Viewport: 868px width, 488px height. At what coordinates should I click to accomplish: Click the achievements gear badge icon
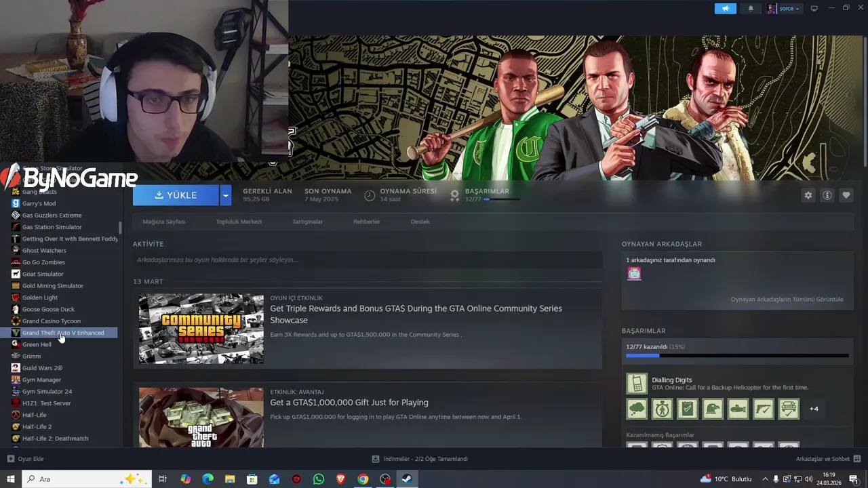pyautogui.click(x=455, y=195)
